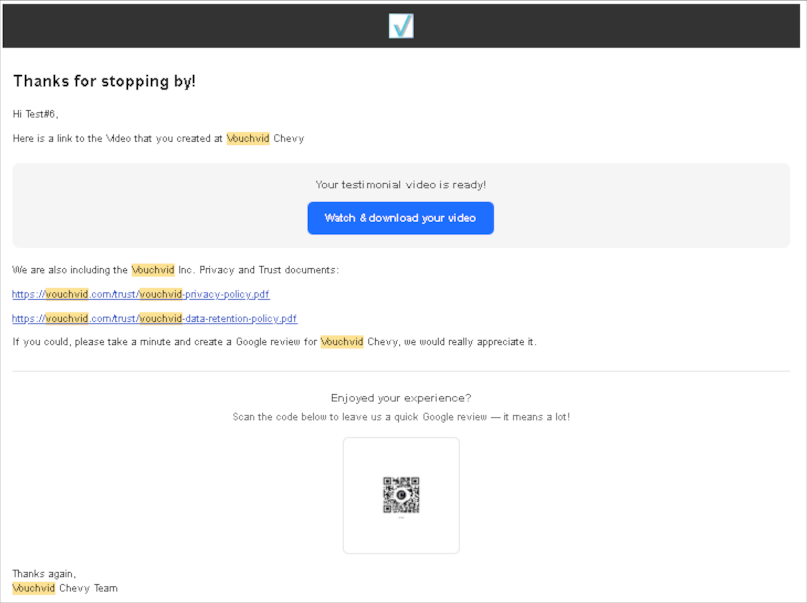Image resolution: width=807 pixels, height=603 pixels.
Task: Click the Google review QR code image
Action: (x=401, y=495)
